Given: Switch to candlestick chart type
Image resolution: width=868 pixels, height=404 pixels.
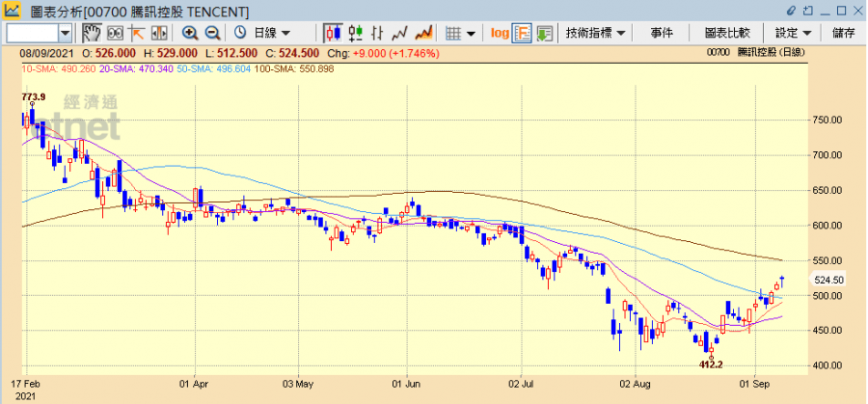Looking at the screenshot, I should [x=331, y=33].
